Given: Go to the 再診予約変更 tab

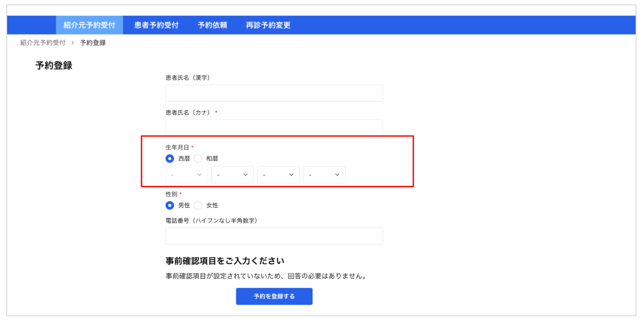Looking at the screenshot, I should coord(268,25).
